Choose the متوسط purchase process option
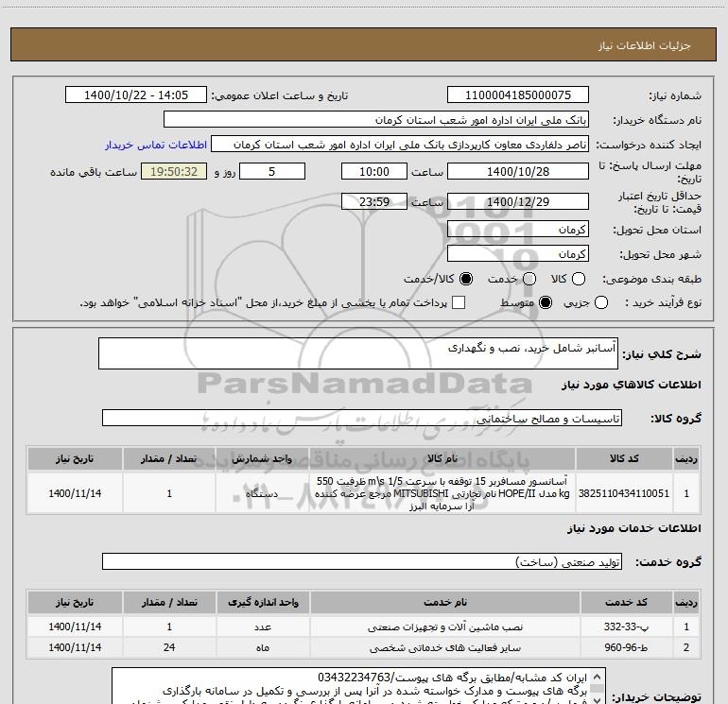The image size is (728, 704). click(x=546, y=303)
